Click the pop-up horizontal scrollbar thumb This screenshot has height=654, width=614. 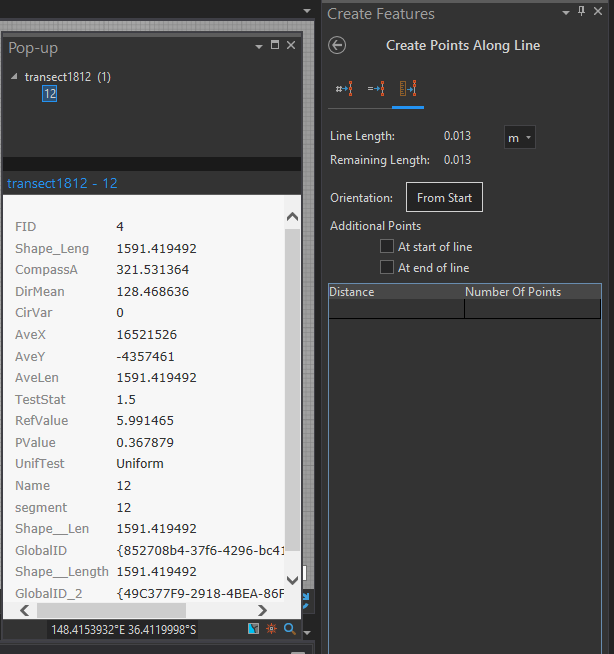[111, 610]
